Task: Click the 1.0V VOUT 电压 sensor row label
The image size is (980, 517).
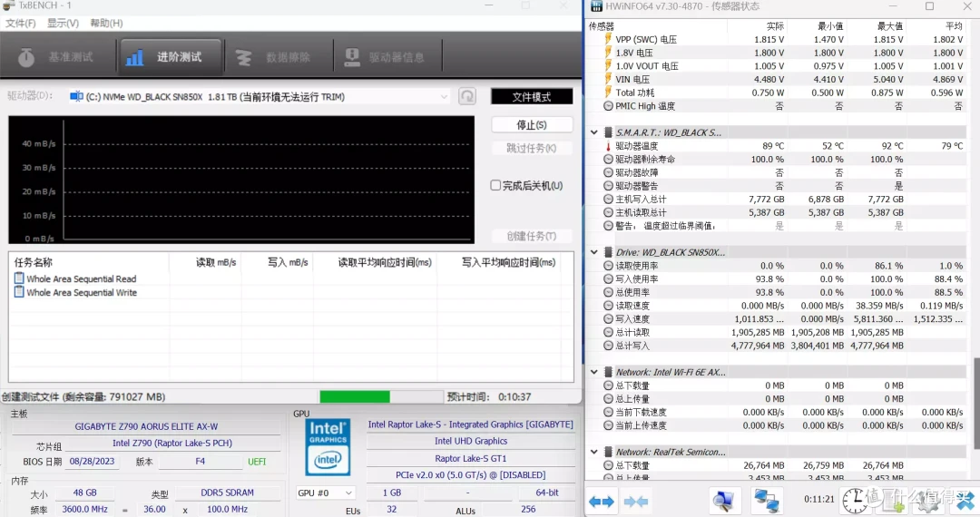Action: pos(647,66)
